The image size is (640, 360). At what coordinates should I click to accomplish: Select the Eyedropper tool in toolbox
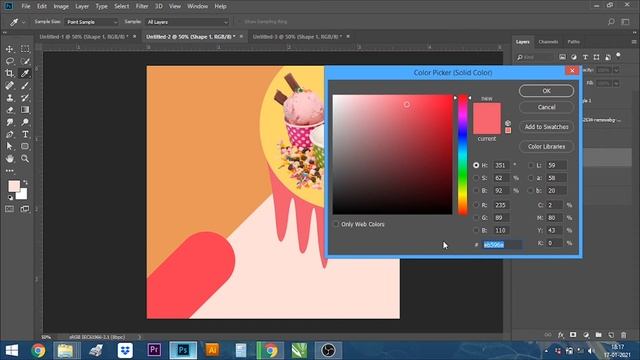[25, 73]
